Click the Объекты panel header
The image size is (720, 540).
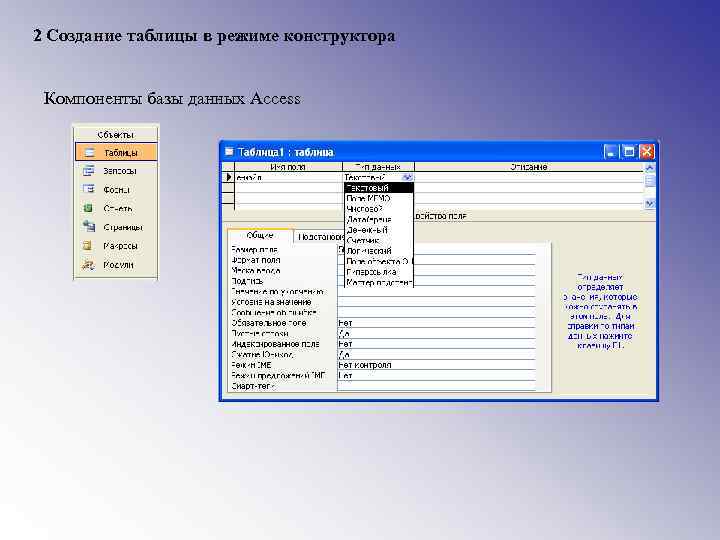(x=116, y=135)
